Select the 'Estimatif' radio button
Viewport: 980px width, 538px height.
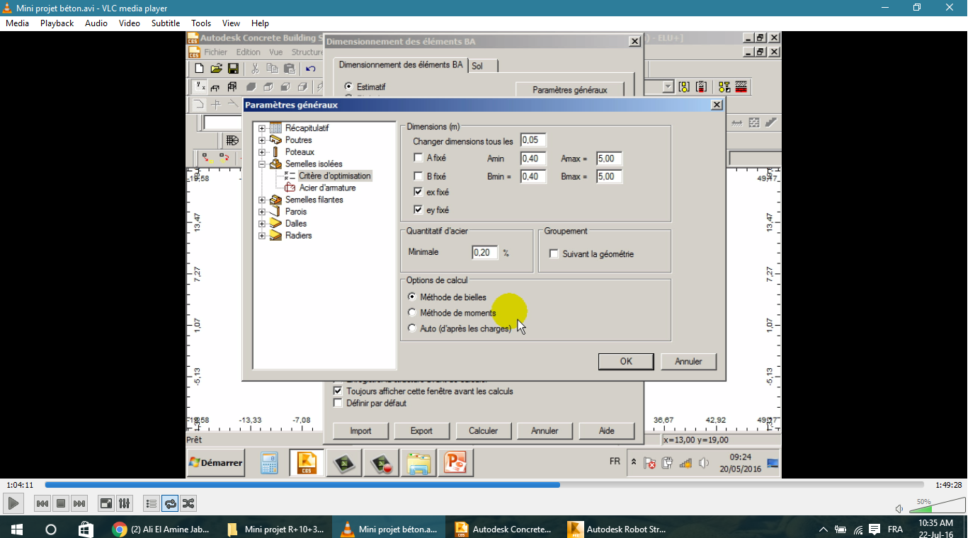pyautogui.click(x=348, y=86)
